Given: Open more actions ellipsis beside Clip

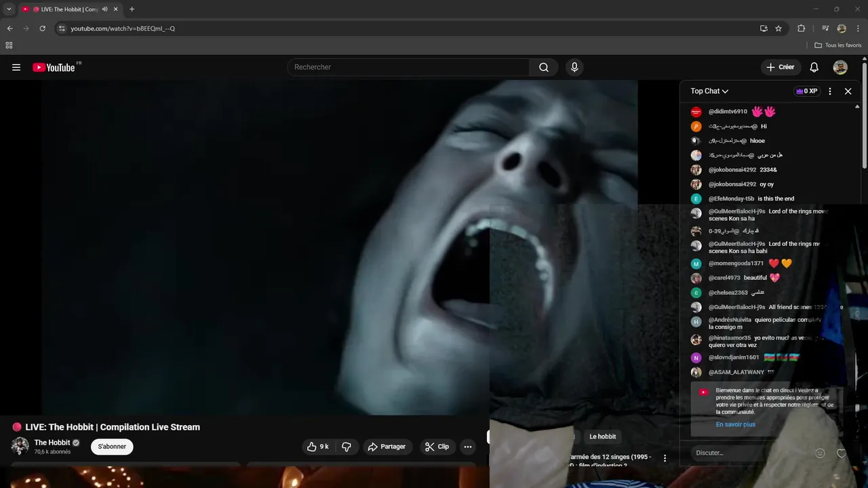Looking at the screenshot, I should tap(467, 447).
